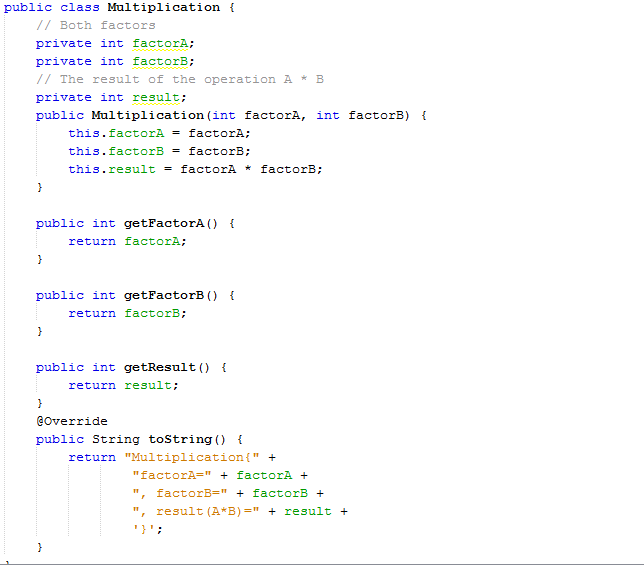
Task: Click the @Override annotation
Action: click(x=71, y=421)
